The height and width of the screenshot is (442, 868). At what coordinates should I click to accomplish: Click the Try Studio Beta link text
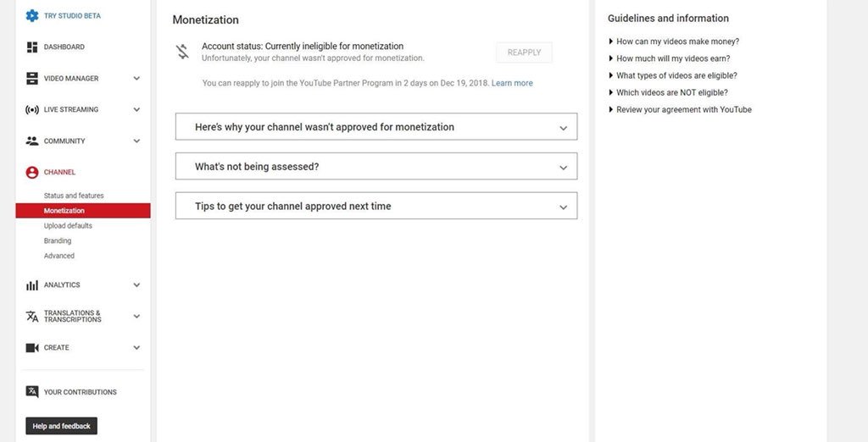click(73, 15)
